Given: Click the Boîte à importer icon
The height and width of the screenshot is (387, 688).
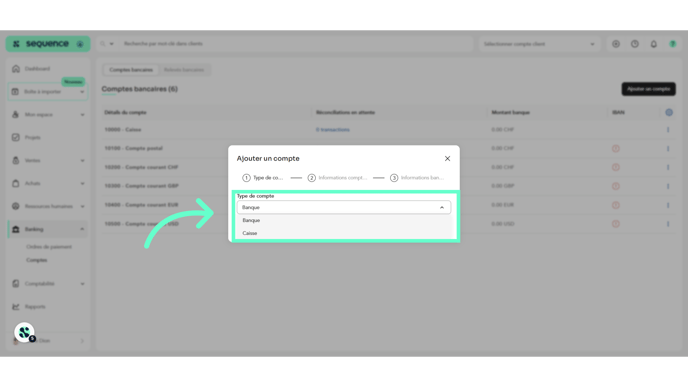Looking at the screenshot, I should [15, 92].
